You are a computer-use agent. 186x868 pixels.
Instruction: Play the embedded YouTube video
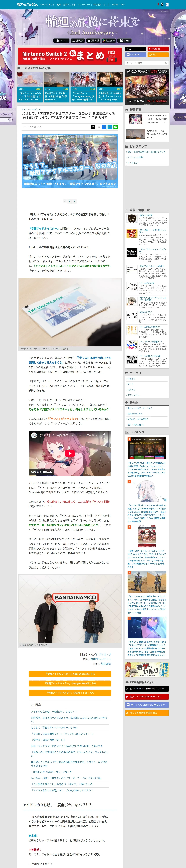coord(70,453)
